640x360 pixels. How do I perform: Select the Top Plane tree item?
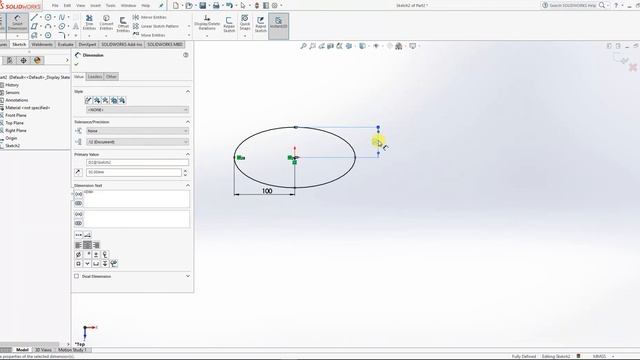14,123
